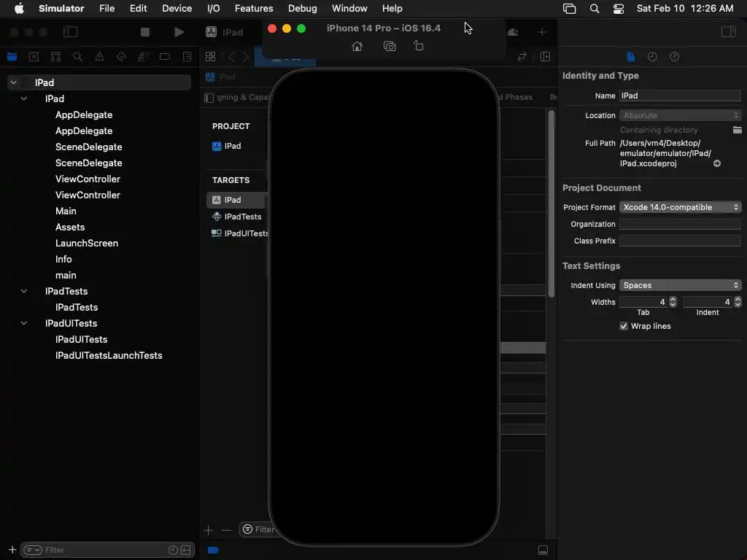Image resolution: width=747 pixels, height=560 pixels.
Task: Collapse the IPadTests group
Action: point(24,291)
